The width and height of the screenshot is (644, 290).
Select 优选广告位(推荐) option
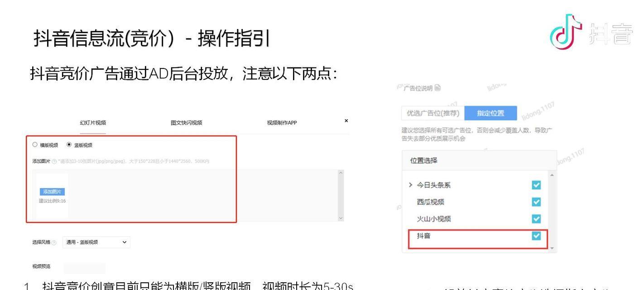pyautogui.click(x=433, y=113)
